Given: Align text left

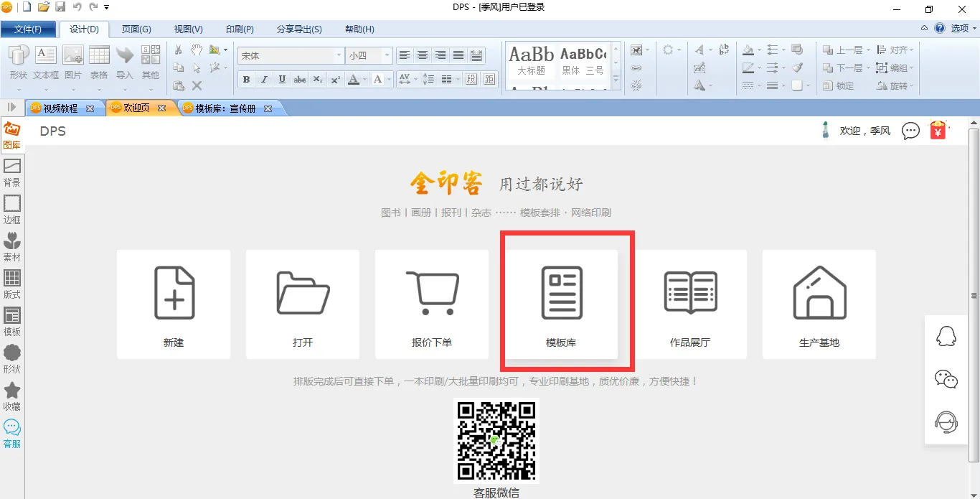Looking at the screenshot, I should (405, 55).
